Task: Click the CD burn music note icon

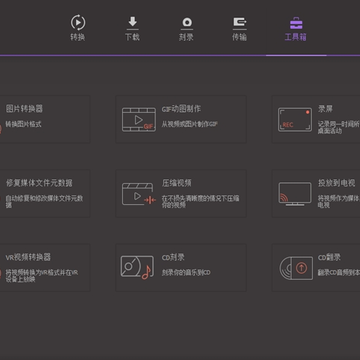Action: pos(137,268)
